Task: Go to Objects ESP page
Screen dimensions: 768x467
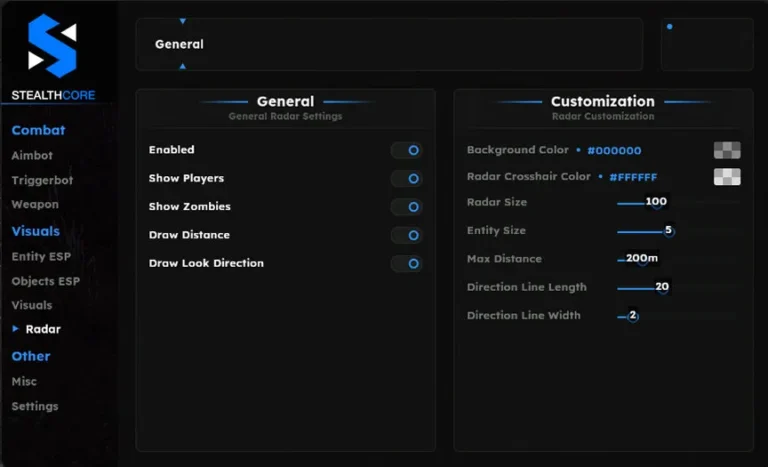Action: coord(45,281)
